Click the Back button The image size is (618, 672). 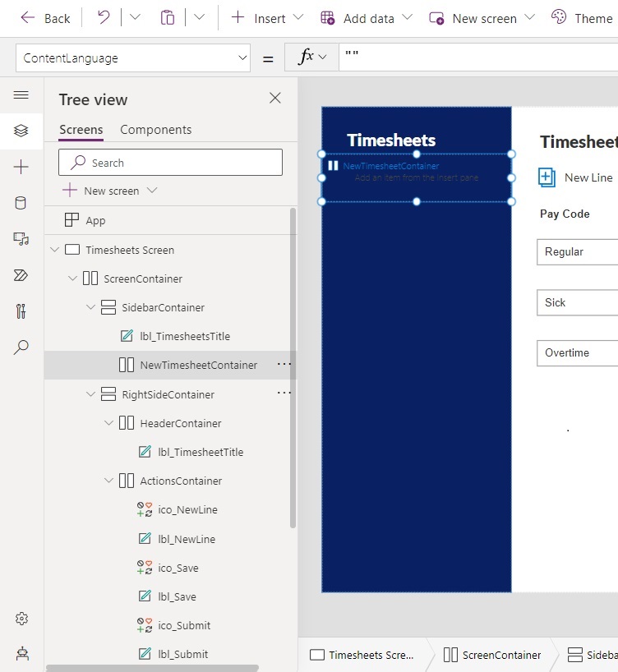(x=45, y=18)
